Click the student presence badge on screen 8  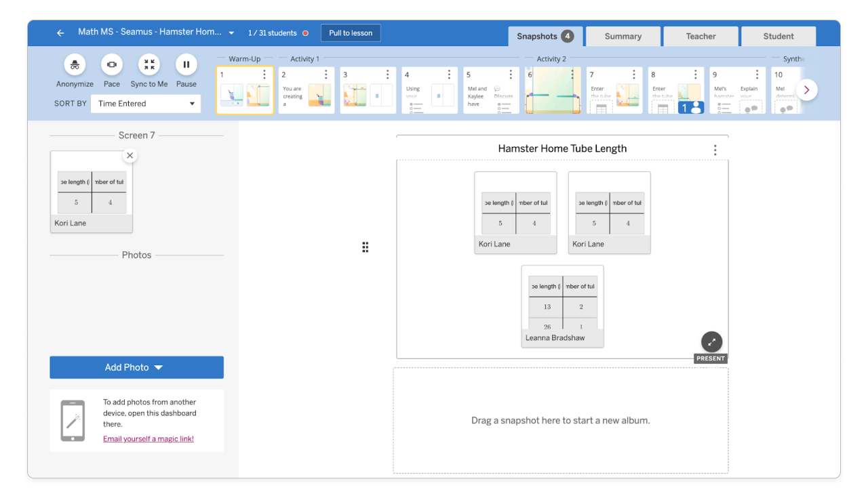coord(690,107)
